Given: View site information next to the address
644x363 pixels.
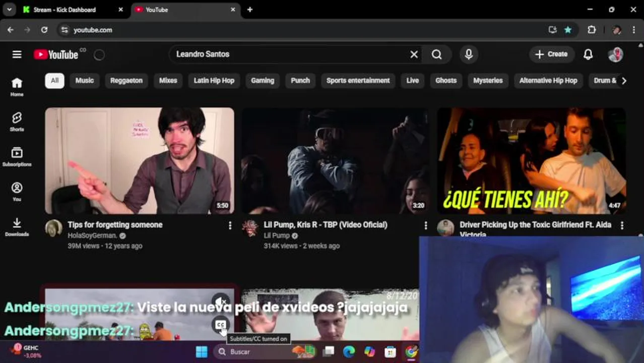Looking at the screenshot, I should point(64,30).
